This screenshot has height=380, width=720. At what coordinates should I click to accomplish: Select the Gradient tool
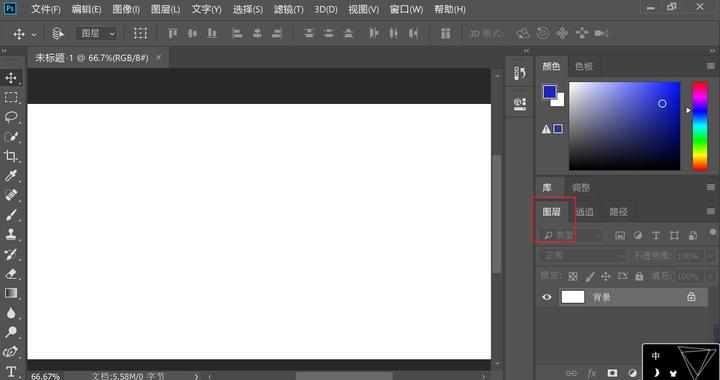tap(11, 293)
